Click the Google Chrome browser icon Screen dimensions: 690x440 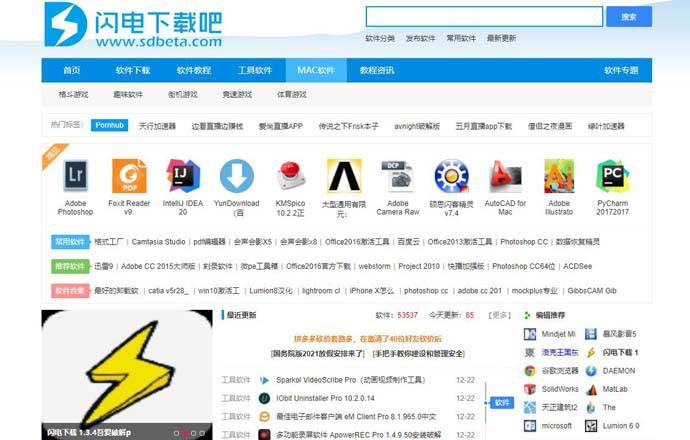[530, 371]
